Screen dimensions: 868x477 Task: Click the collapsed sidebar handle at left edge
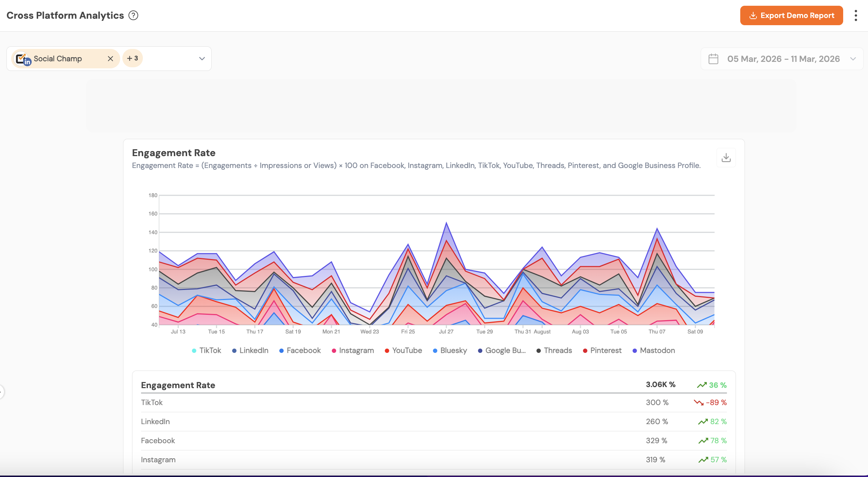tap(1, 392)
